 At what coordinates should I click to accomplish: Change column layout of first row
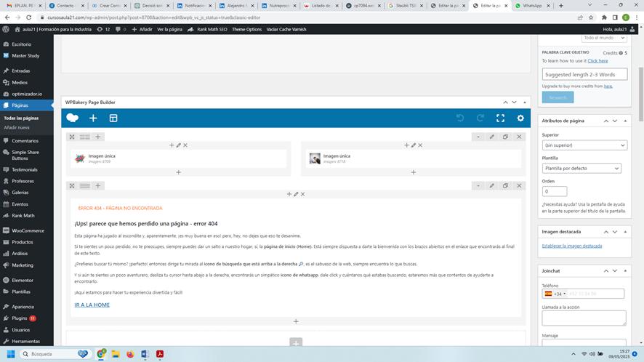[x=84, y=137]
